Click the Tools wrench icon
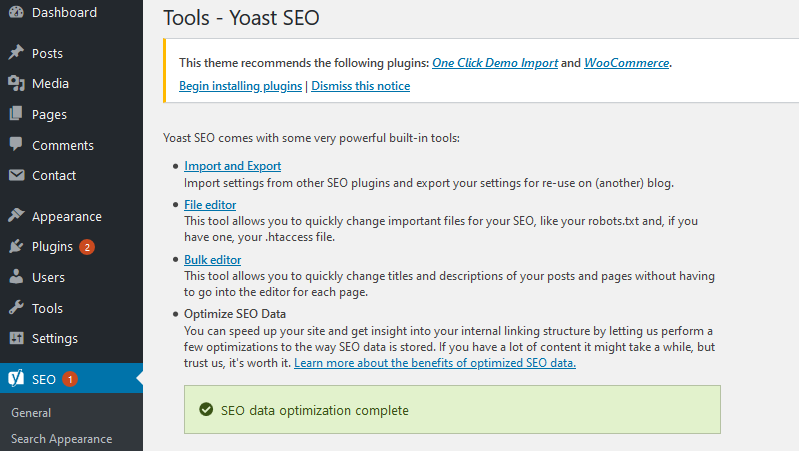Image resolution: width=799 pixels, height=451 pixels. (x=16, y=307)
